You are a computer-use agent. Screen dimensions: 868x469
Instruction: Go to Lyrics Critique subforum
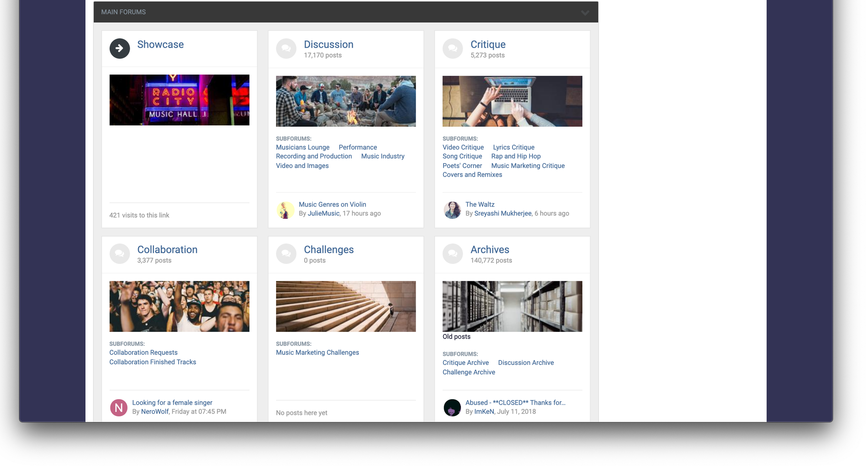coord(513,148)
